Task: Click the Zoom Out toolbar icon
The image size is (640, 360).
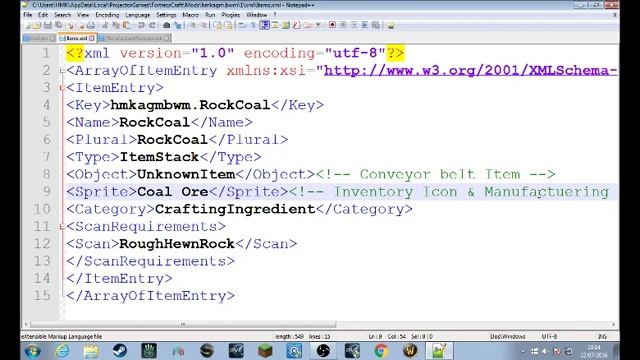Action: 203,25
